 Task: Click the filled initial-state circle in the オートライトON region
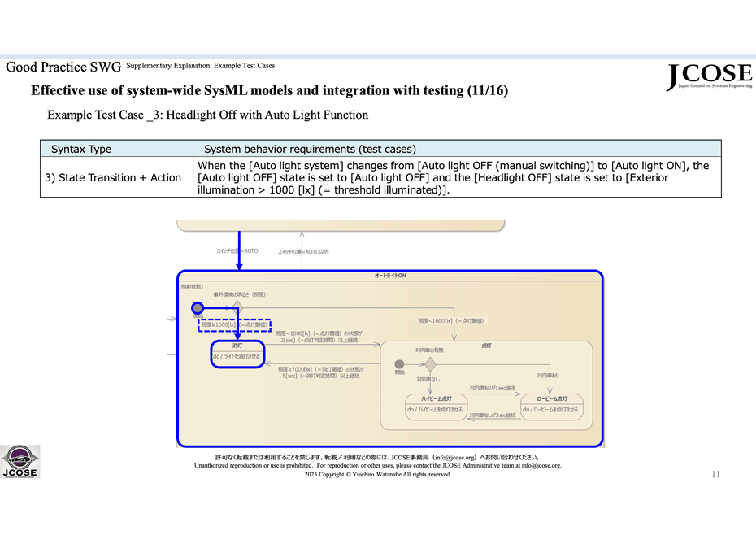point(198,308)
